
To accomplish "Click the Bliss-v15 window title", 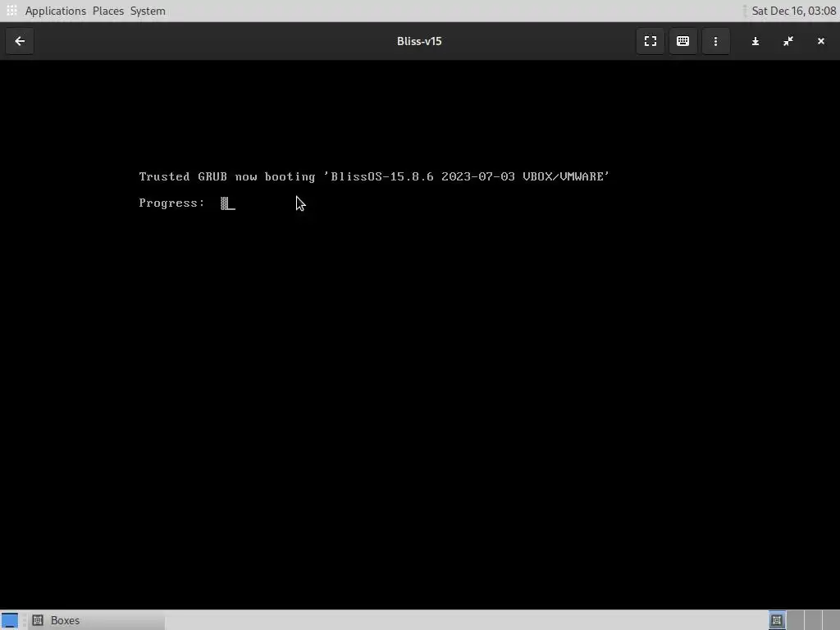I will coord(419,41).
